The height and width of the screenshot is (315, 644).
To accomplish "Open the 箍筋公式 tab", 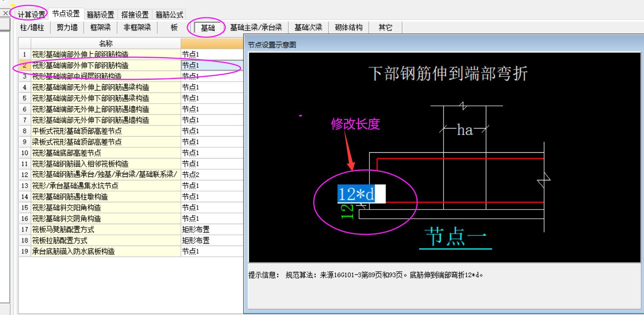I will [x=169, y=15].
